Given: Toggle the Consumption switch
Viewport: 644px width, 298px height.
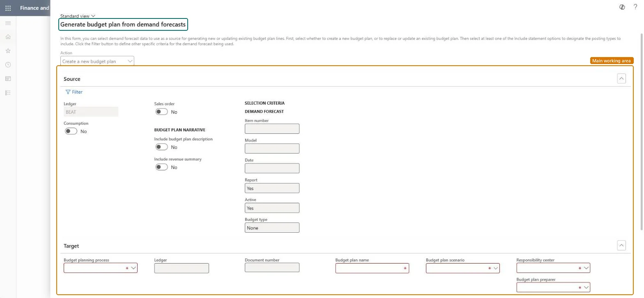Looking at the screenshot, I should click(71, 131).
